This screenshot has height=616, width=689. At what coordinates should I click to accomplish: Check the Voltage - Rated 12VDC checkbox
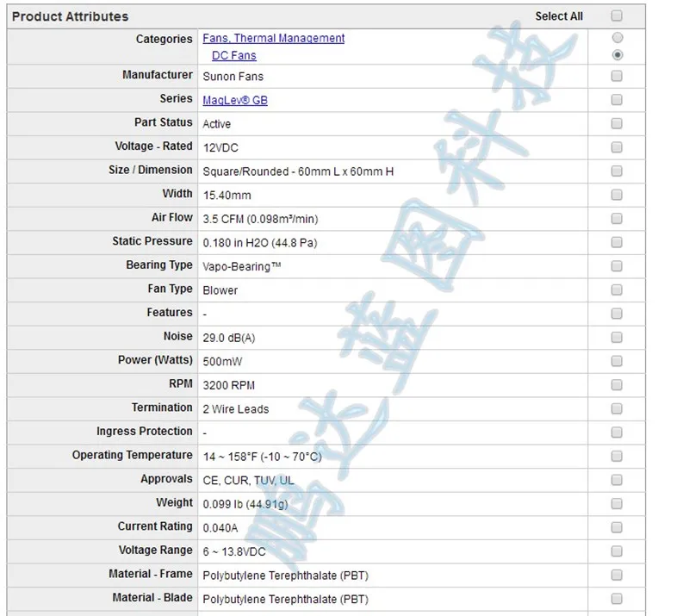click(617, 147)
